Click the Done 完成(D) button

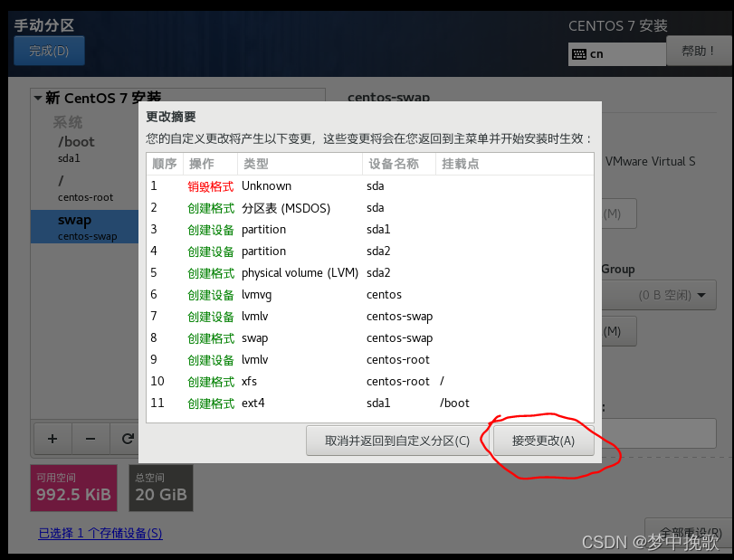pyautogui.click(x=49, y=51)
